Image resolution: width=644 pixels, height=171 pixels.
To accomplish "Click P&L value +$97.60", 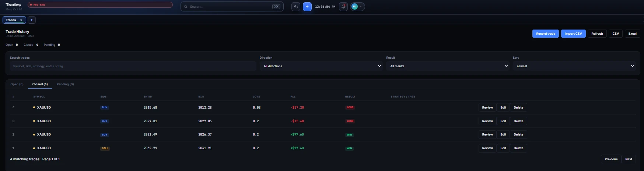I will click(x=297, y=134).
